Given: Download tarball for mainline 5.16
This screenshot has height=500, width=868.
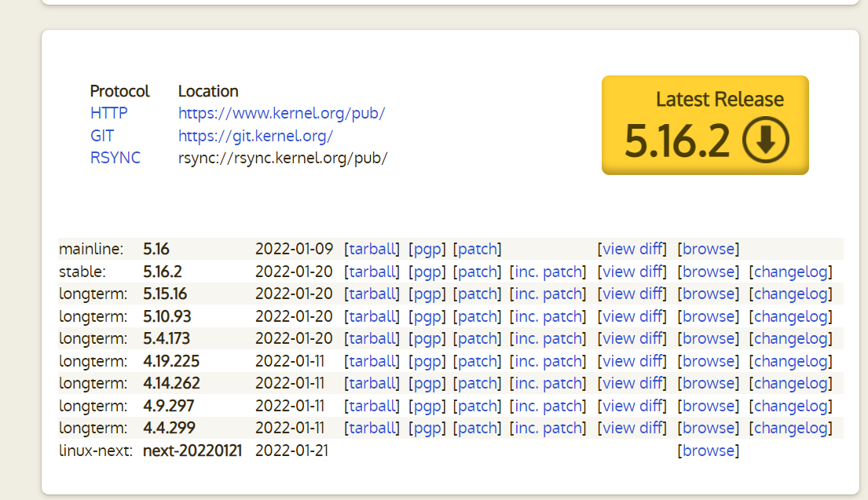Looking at the screenshot, I should pyautogui.click(x=372, y=249).
